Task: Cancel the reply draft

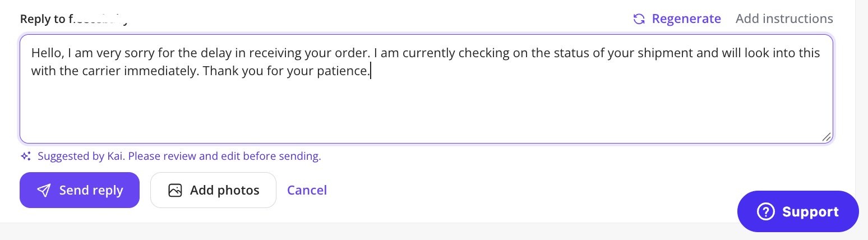Action: tap(307, 190)
